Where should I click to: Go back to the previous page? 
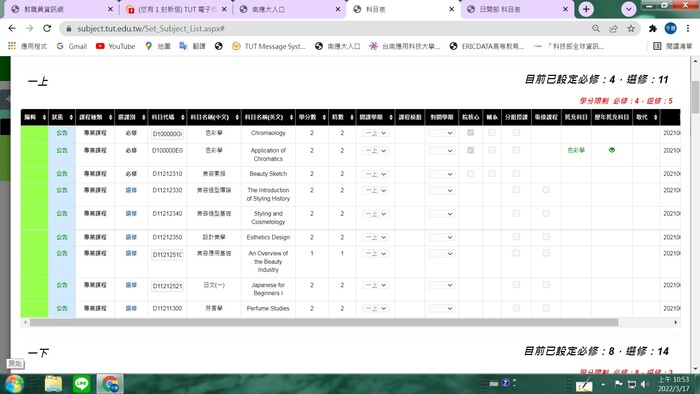click(x=12, y=28)
